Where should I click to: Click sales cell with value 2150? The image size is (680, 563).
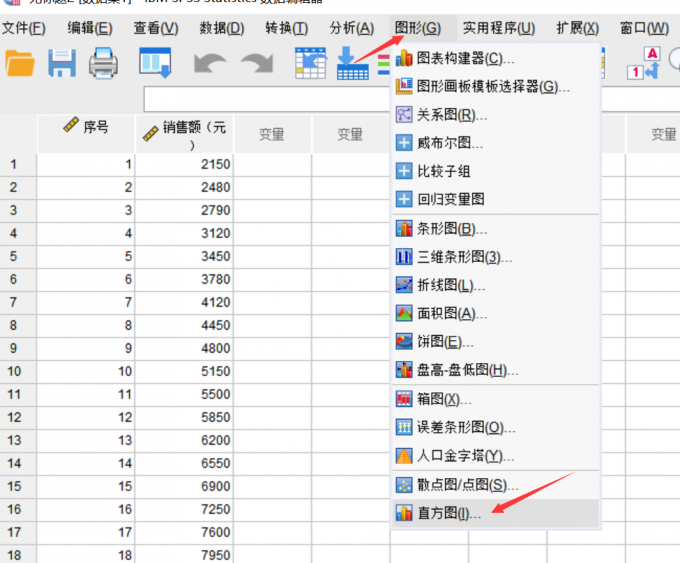(x=184, y=164)
